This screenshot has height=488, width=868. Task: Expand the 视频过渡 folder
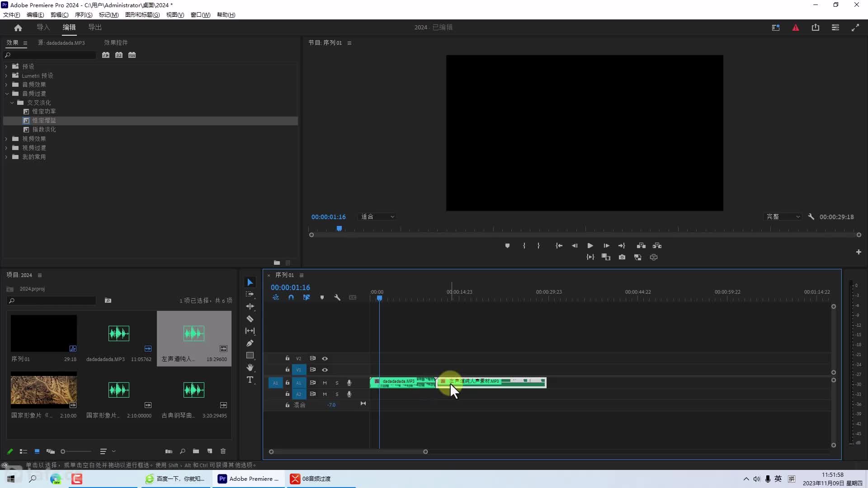[x=6, y=148]
